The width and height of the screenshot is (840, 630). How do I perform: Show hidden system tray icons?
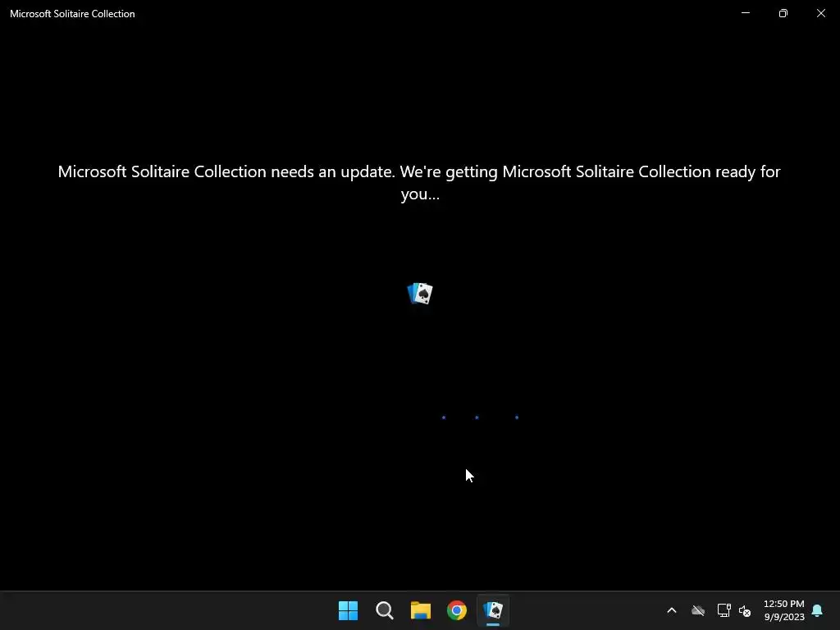pyautogui.click(x=672, y=610)
